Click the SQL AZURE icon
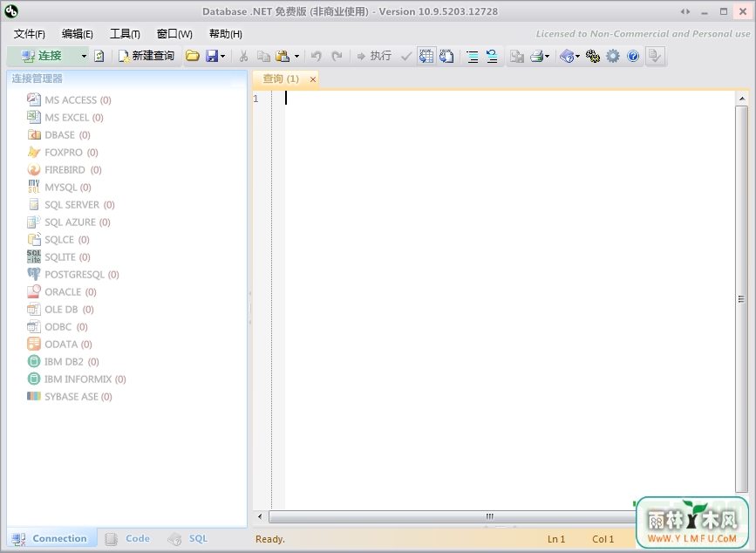This screenshot has width=756, height=553. pos(34,222)
